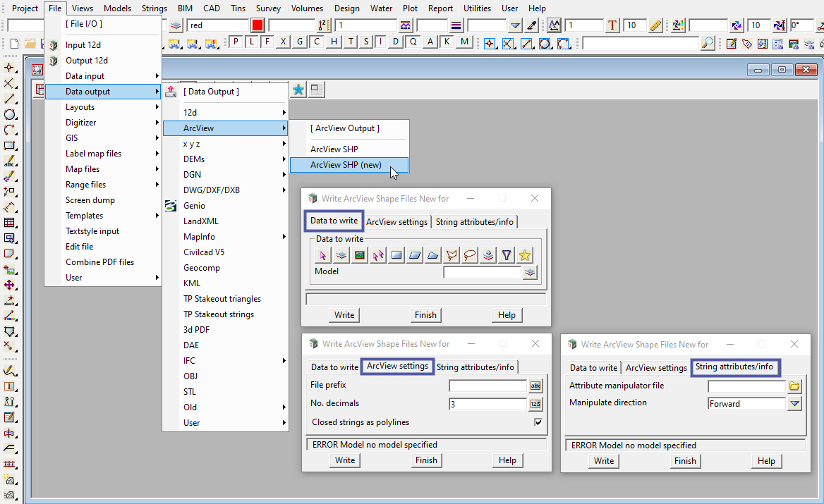
Task: Select ArcView SHP (new) menu entry
Action: [x=346, y=165]
